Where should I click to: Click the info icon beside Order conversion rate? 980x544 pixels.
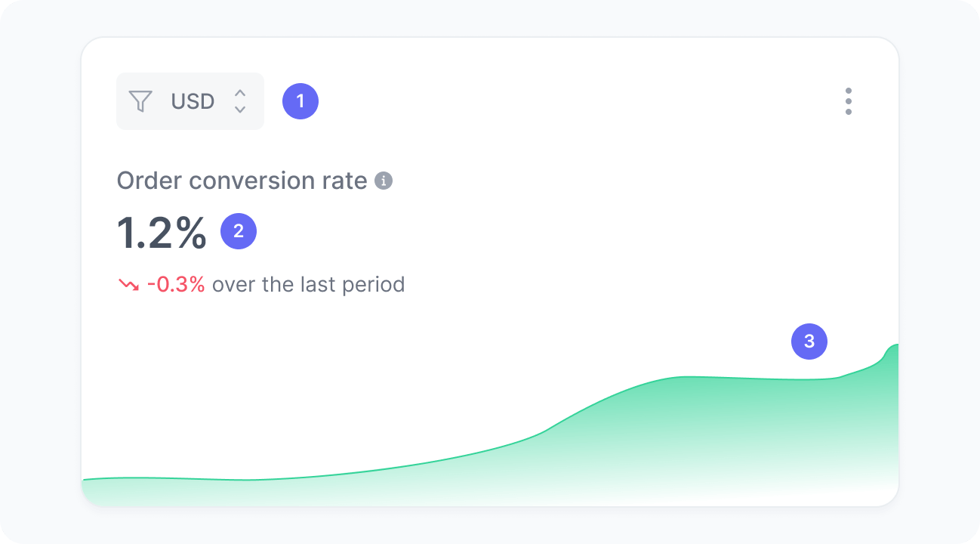coord(384,181)
